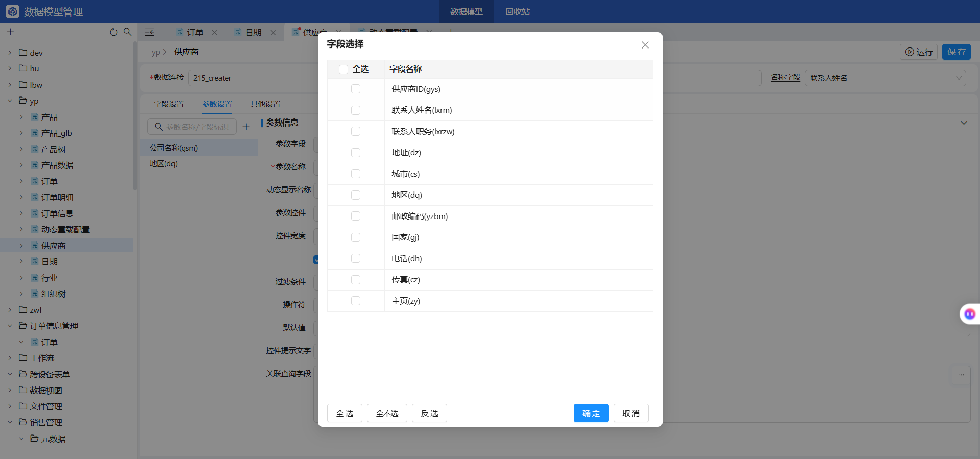This screenshot has height=459, width=980.
Task: Expand the hu folder
Action: (x=10, y=68)
